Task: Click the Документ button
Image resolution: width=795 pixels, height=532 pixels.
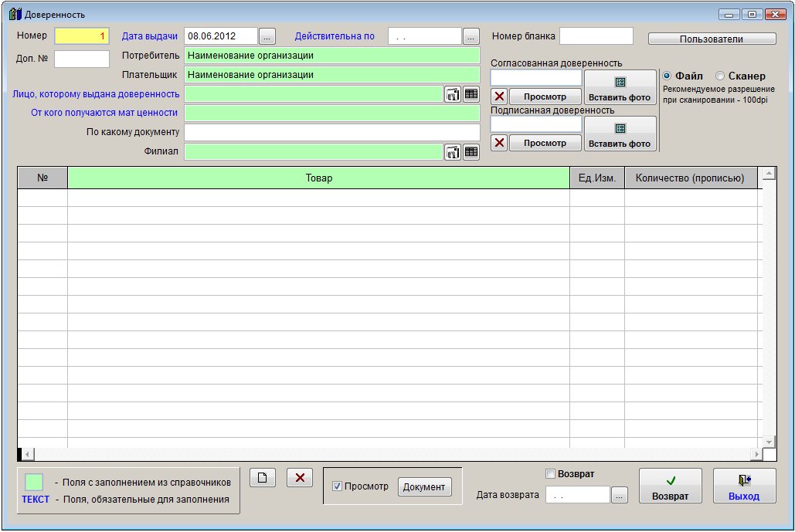Action: tap(424, 487)
